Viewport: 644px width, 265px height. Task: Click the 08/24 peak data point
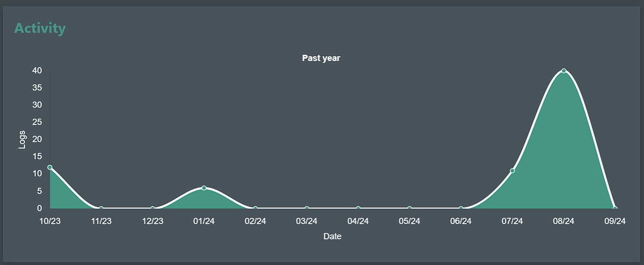coord(564,71)
